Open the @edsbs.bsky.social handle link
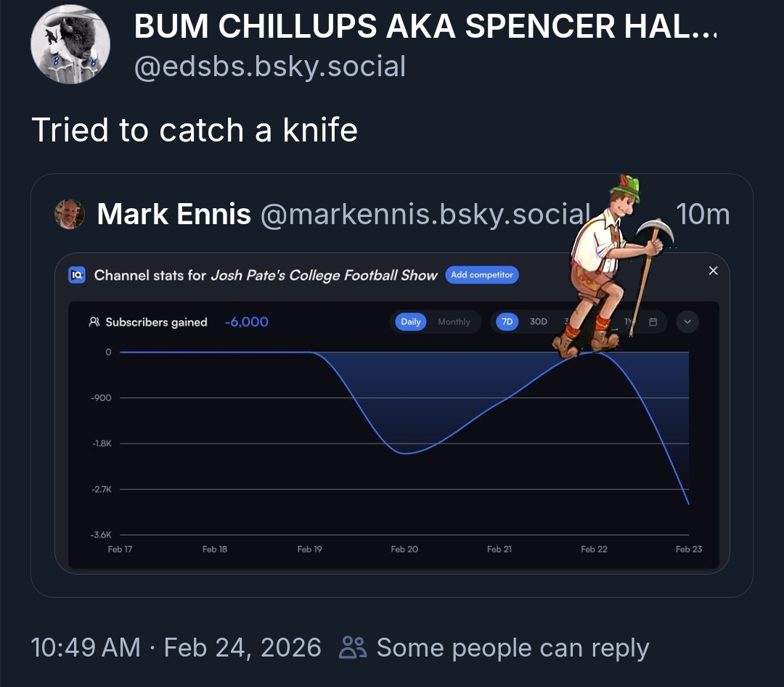This screenshot has height=687, width=784. (270, 67)
